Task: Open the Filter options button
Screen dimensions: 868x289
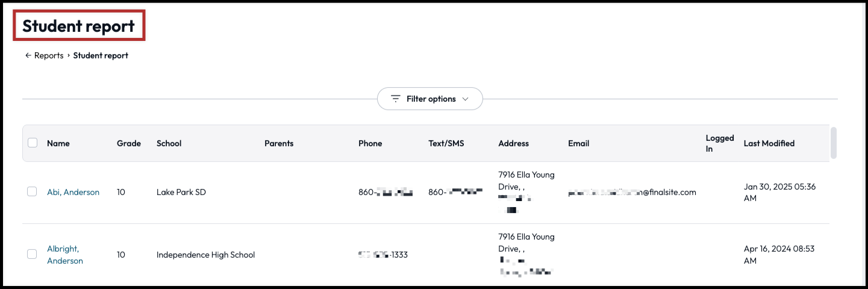Action: (430, 99)
